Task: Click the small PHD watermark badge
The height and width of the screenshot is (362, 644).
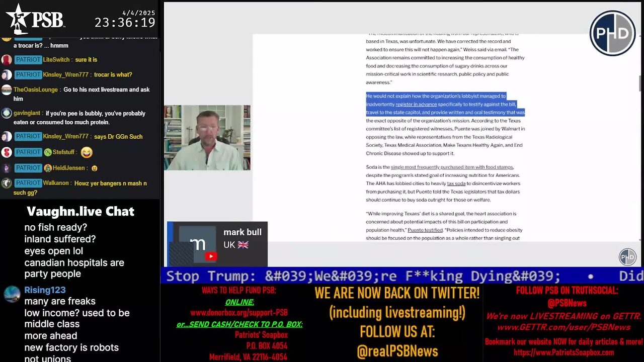Action: 627,257
